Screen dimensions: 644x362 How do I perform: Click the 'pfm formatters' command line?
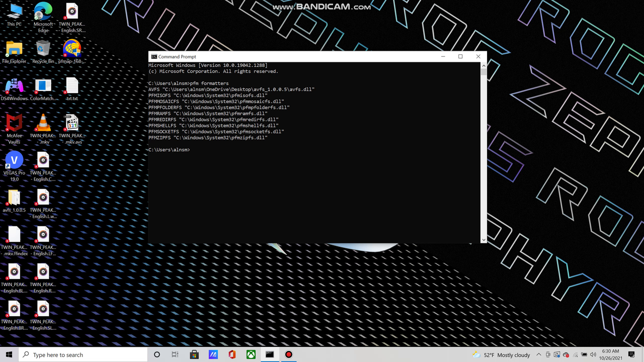189,83
